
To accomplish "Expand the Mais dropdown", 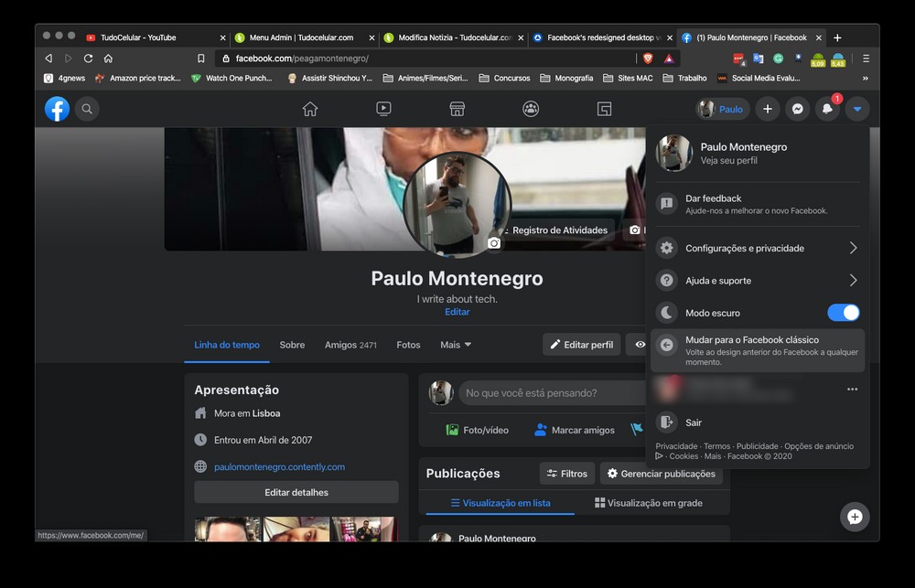I will pyautogui.click(x=456, y=345).
